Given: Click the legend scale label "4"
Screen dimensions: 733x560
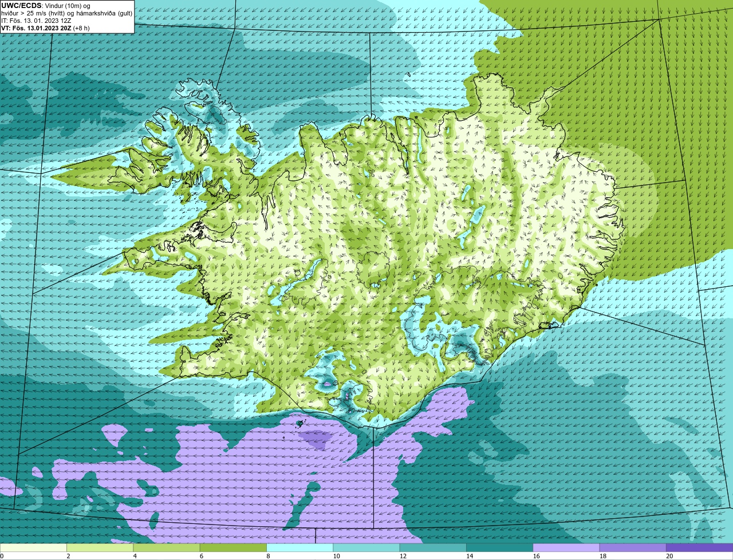Looking at the screenshot, I should click(135, 556).
